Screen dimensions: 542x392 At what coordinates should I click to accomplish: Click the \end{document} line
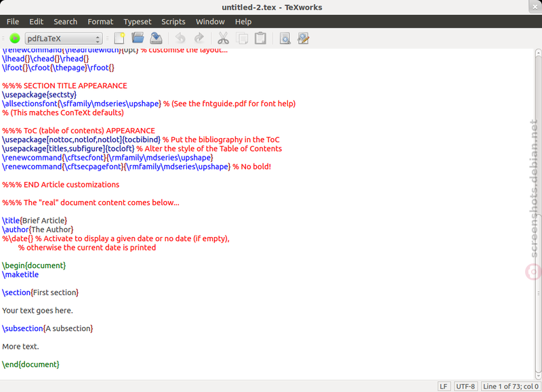[30, 364]
